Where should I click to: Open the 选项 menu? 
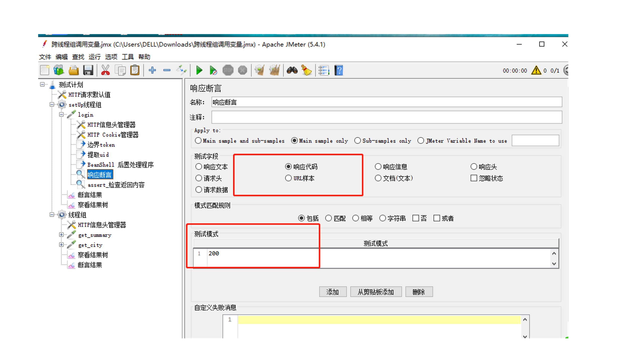click(111, 57)
